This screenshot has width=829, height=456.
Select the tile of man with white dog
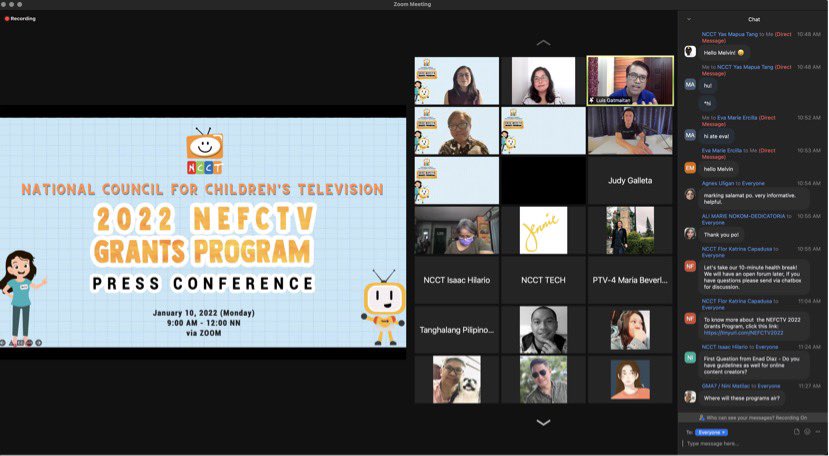pos(456,379)
